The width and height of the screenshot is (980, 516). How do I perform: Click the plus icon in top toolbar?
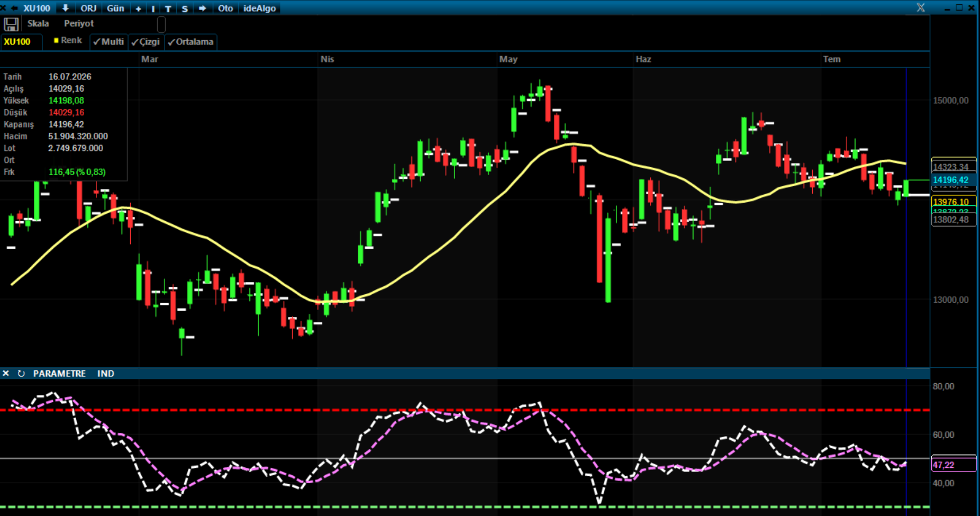pyautogui.click(x=139, y=8)
